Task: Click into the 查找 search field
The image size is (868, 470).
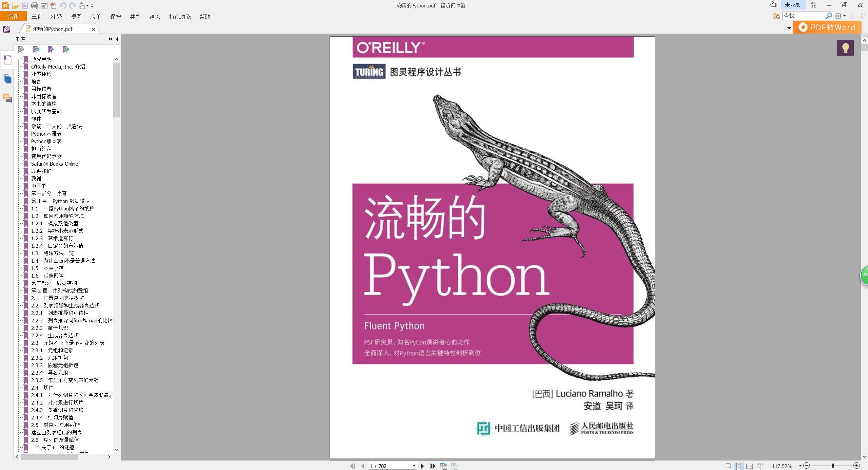Action: click(x=803, y=16)
